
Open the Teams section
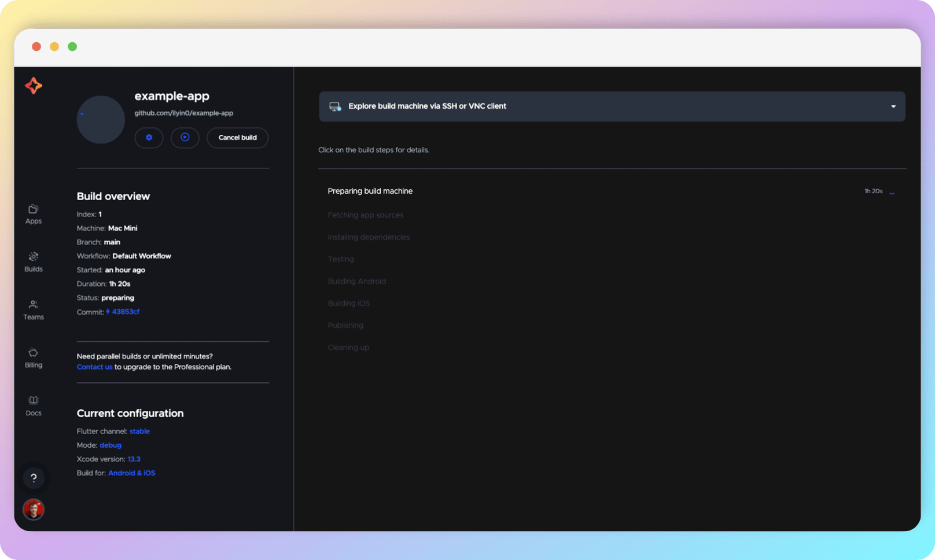[33, 310]
